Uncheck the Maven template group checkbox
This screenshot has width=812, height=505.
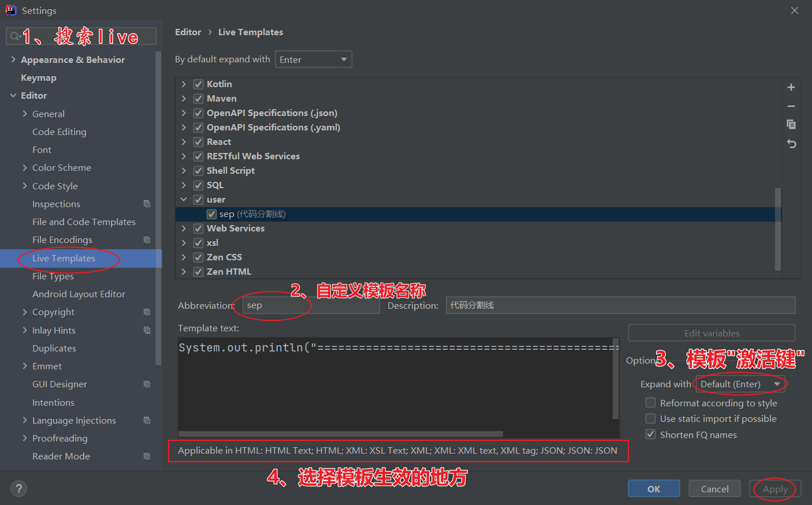[x=198, y=99]
